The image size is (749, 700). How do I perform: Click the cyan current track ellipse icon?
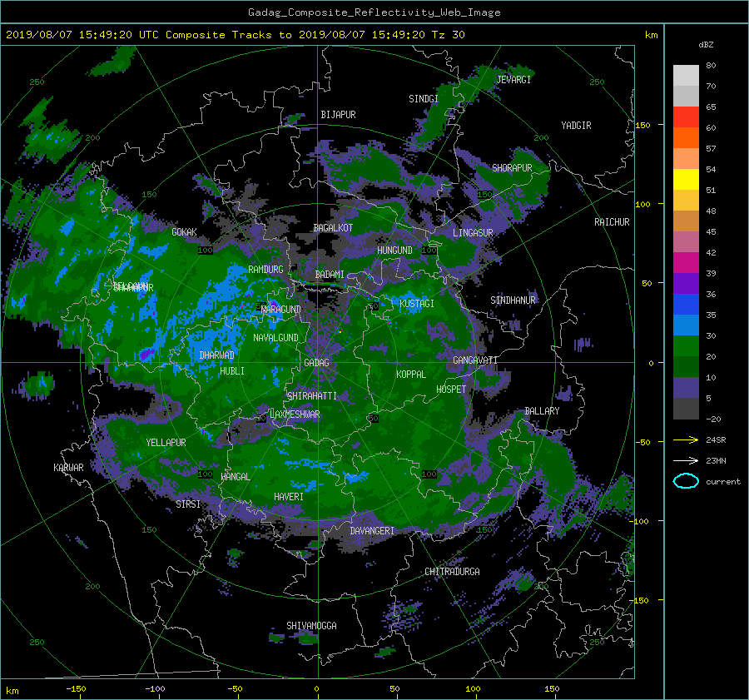(x=686, y=481)
